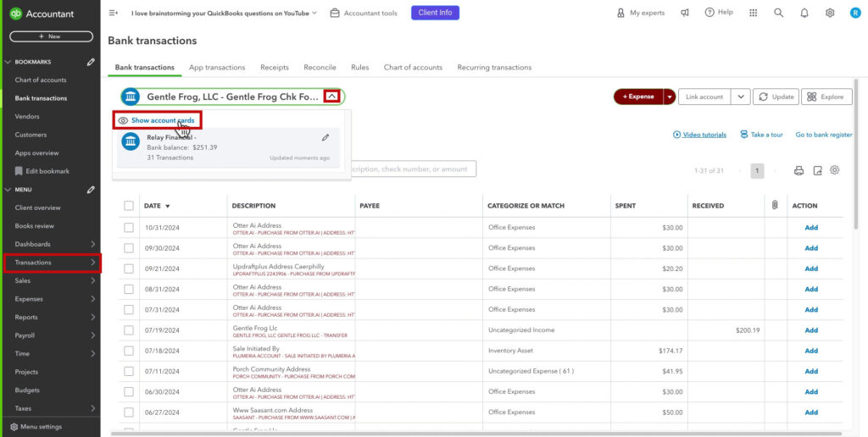Check the 08/31/2024 transaction row
868x437 pixels.
click(129, 289)
